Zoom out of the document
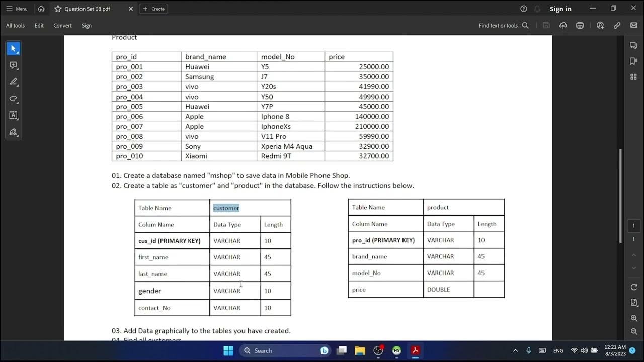Screen dimensions: 644x362 (x=634, y=331)
